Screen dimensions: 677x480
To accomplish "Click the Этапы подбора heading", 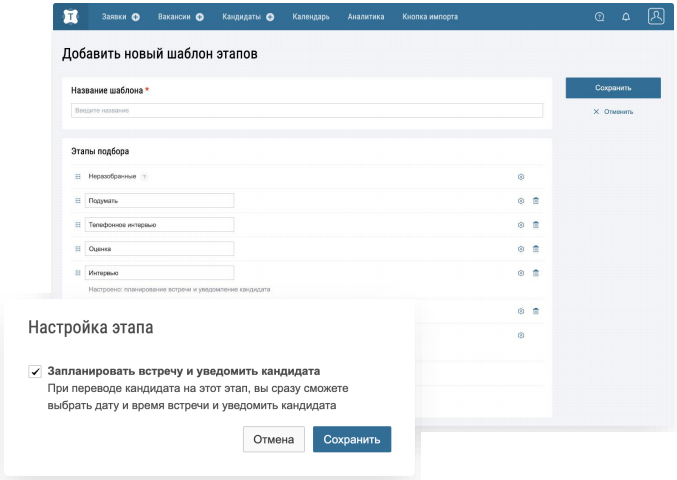I will click(x=100, y=152).
